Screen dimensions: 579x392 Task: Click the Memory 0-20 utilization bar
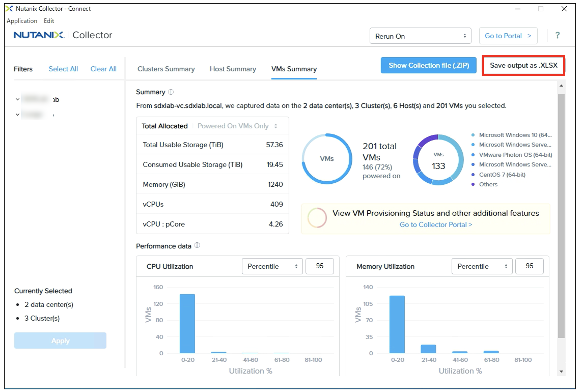397,324
